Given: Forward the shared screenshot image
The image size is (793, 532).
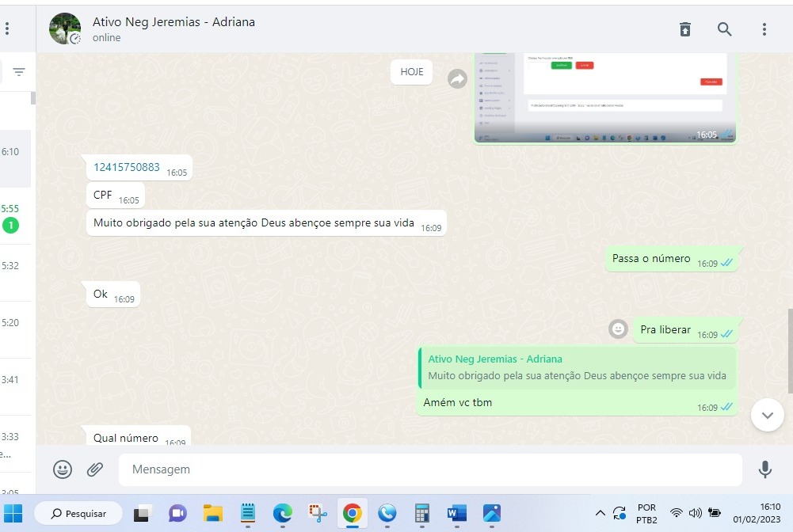Looking at the screenshot, I should point(457,78).
